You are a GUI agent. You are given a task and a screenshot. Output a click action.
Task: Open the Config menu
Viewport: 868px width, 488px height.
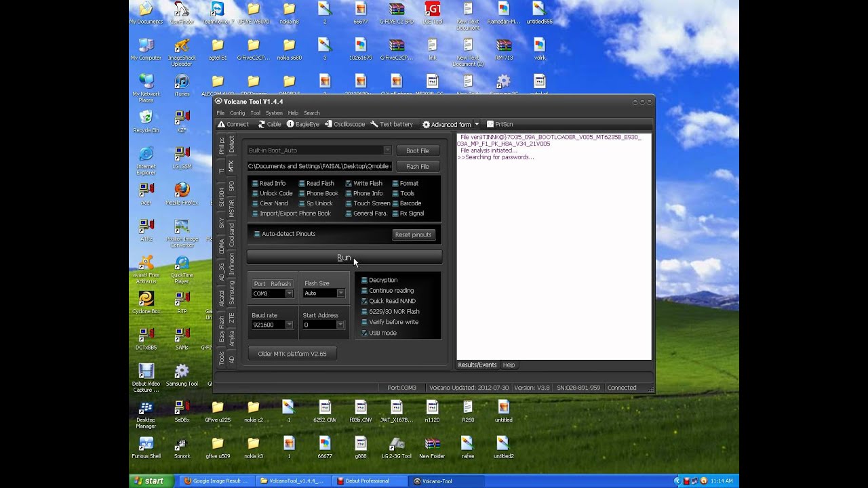237,113
